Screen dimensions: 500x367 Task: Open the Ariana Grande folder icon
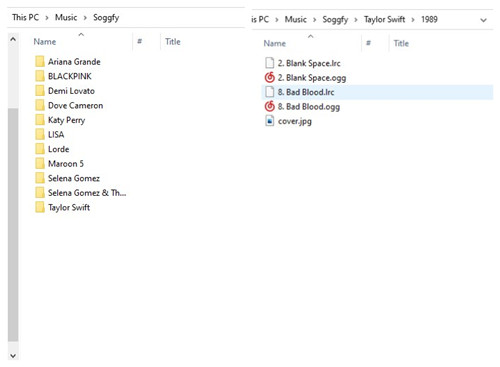(x=40, y=62)
